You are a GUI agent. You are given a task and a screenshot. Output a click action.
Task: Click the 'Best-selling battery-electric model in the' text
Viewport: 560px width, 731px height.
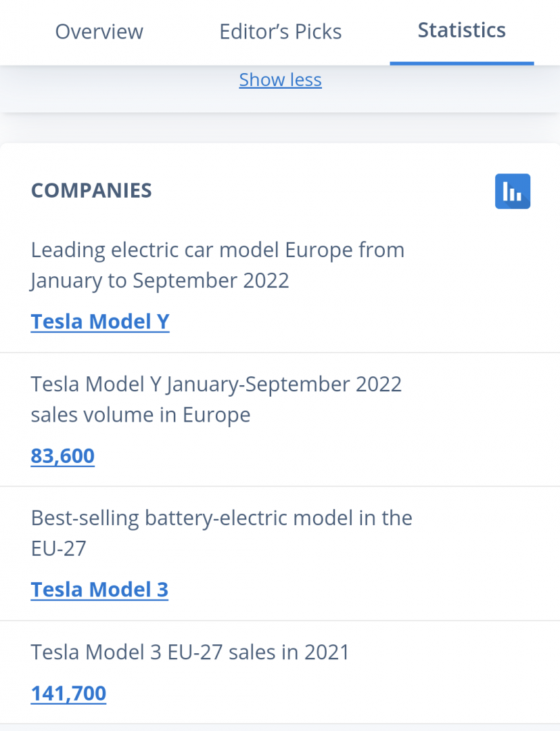tap(221, 518)
